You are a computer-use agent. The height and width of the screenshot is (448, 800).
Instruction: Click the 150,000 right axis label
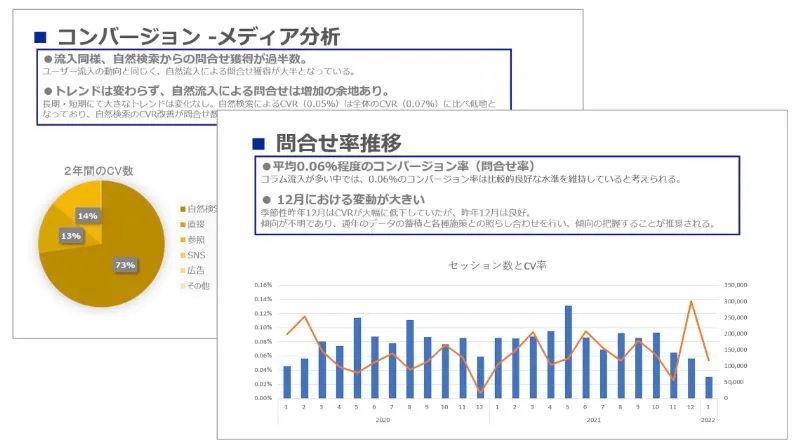pos(736,350)
